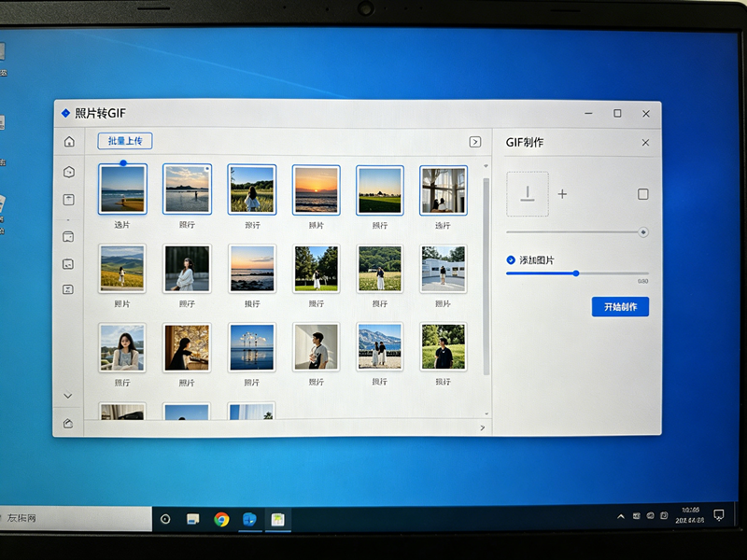Click the 开始制作 button

click(x=620, y=307)
